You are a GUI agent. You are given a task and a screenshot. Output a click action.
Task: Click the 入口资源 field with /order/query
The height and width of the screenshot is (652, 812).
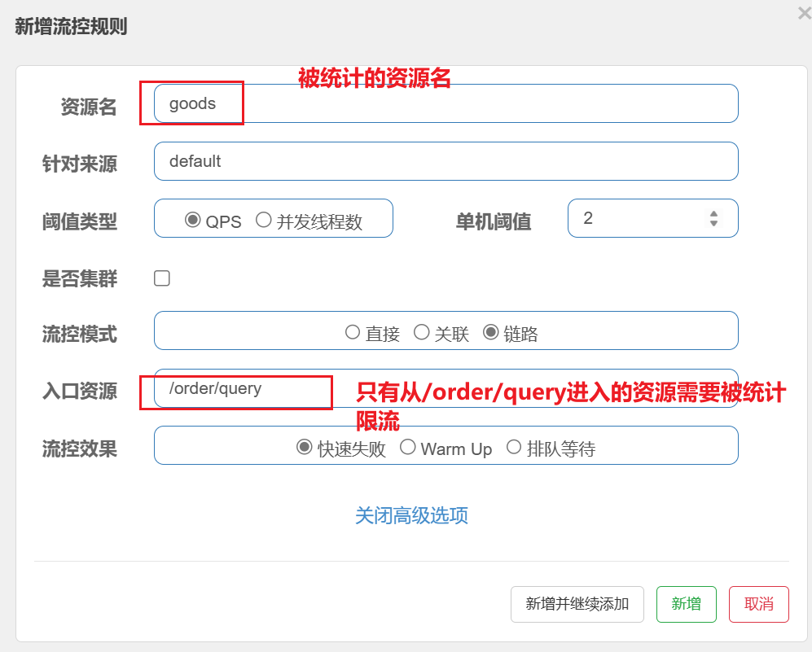(x=446, y=388)
